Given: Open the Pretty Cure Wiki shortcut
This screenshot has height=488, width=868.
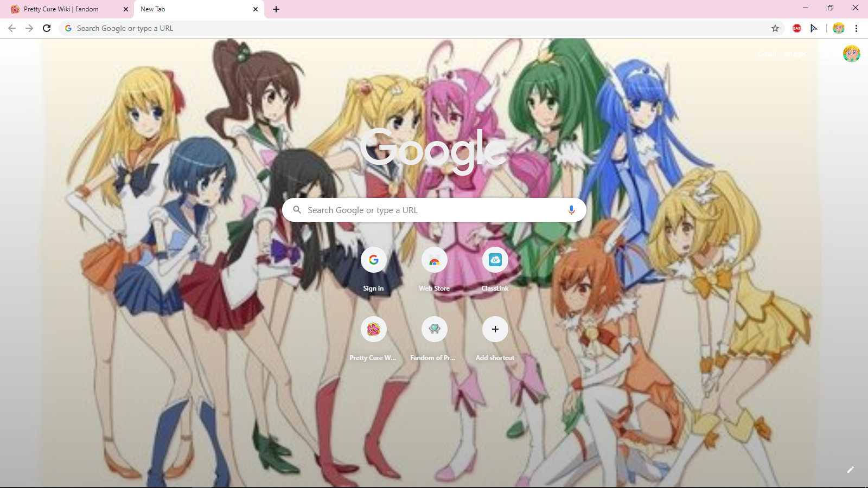Looking at the screenshot, I should 373,339.
